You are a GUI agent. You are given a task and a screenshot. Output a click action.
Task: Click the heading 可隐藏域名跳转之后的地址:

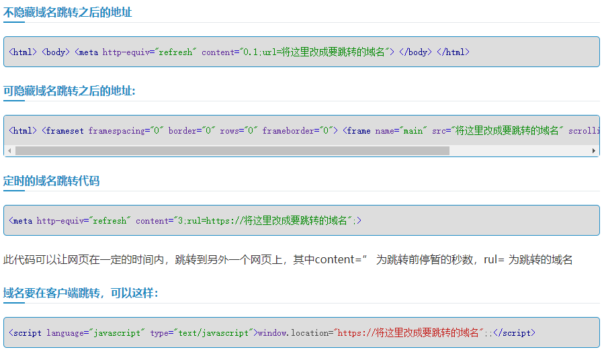69,91
